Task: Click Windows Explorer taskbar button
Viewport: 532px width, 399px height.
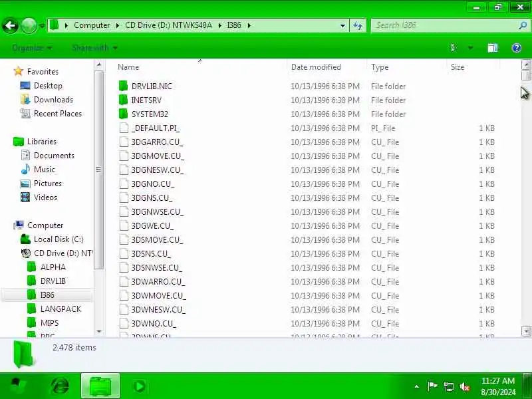Action: click(100, 386)
